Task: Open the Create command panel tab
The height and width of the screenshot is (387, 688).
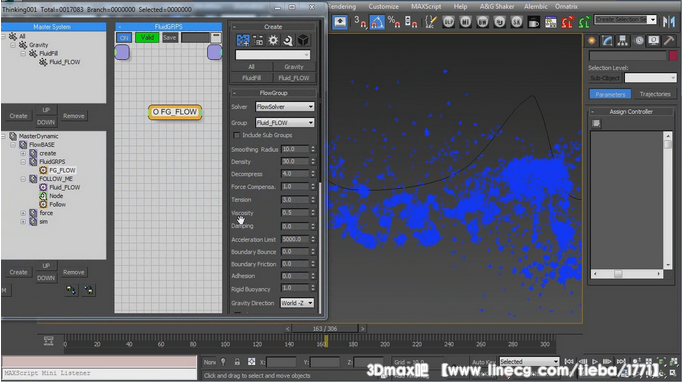Action: click(591, 41)
